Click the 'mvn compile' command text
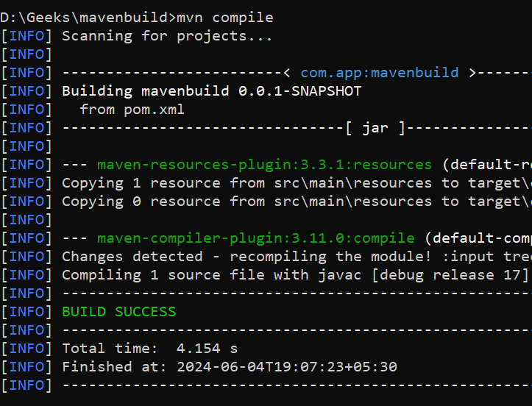 click(x=224, y=18)
